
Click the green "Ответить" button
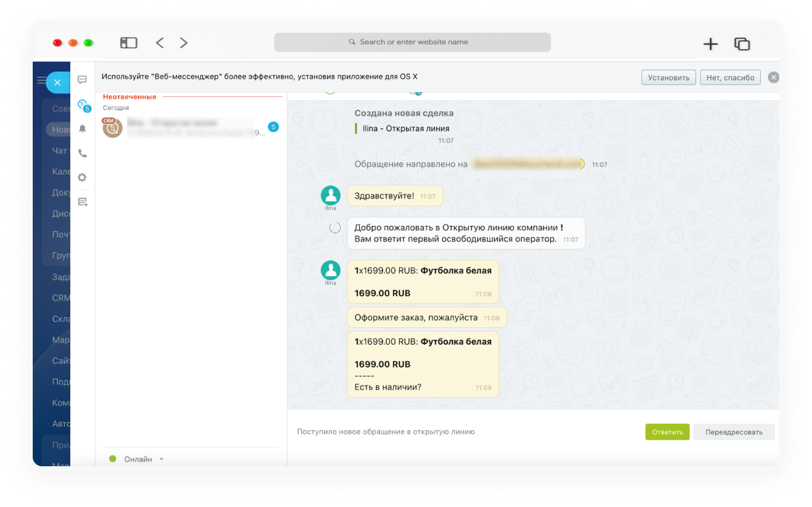point(668,432)
